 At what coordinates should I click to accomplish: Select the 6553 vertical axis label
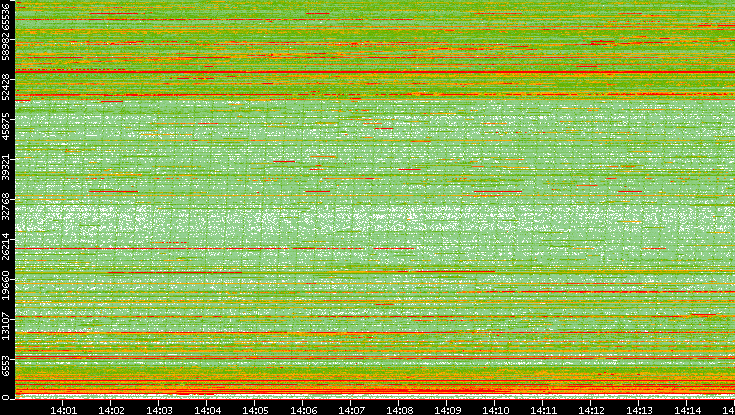tap(5, 366)
